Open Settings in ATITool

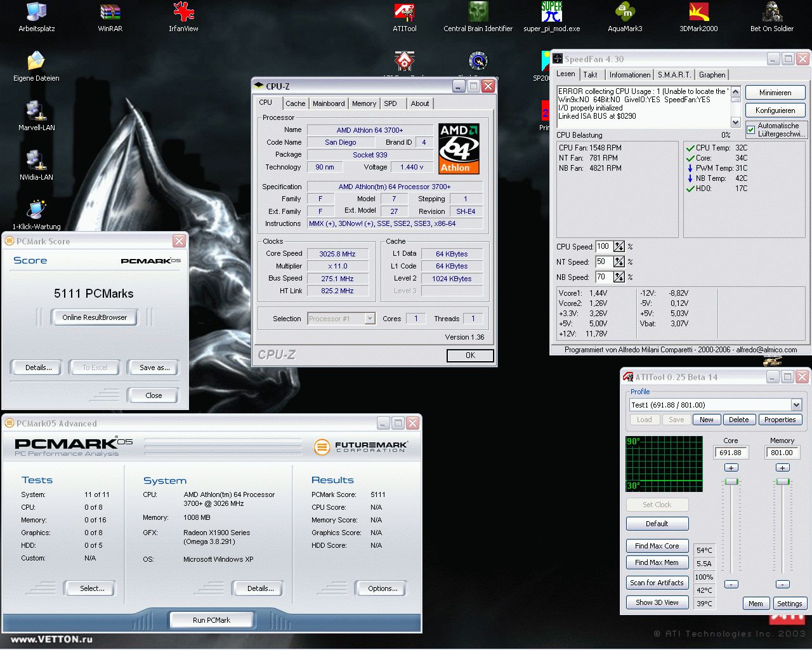(x=789, y=604)
